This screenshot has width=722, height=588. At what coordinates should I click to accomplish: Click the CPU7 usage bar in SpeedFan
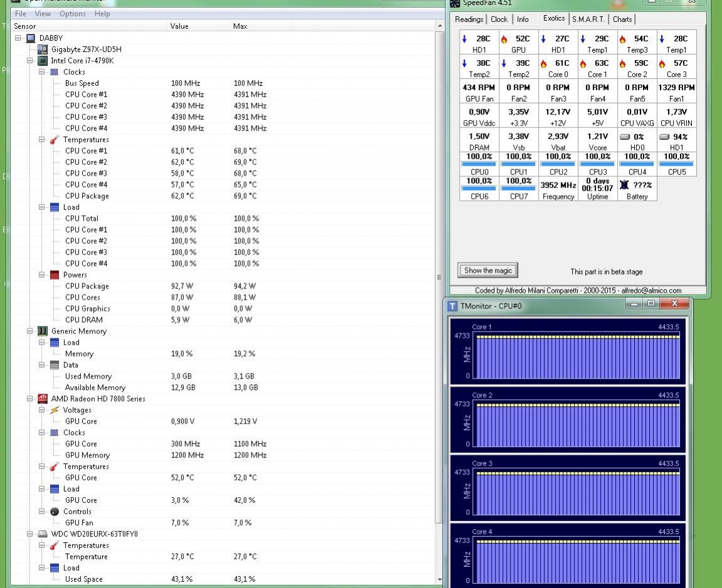[x=519, y=188]
